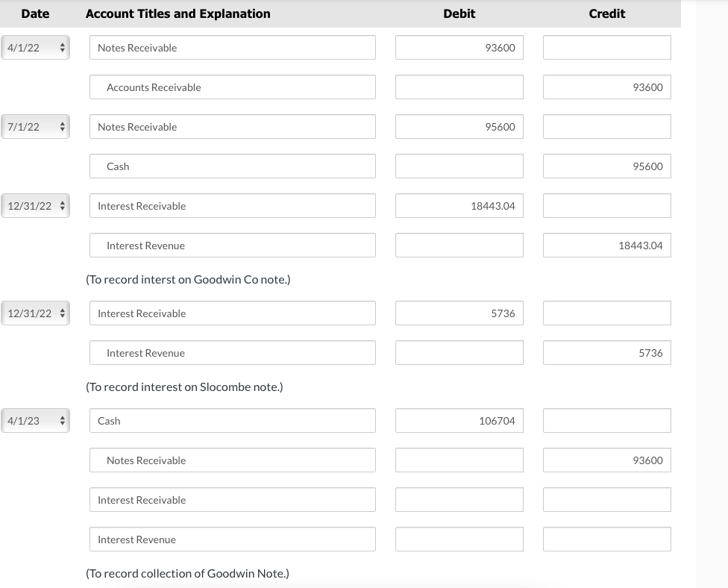Open the second 12/31/22 date dropdown
The height and width of the screenshot is (588, 728).
(35, 313)
